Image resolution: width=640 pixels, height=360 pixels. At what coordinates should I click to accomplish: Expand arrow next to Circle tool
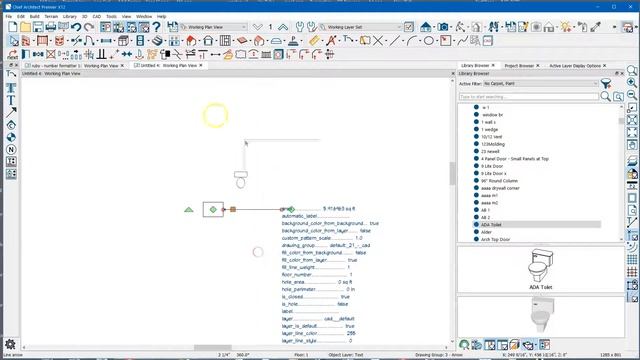(x=436, y=41)
